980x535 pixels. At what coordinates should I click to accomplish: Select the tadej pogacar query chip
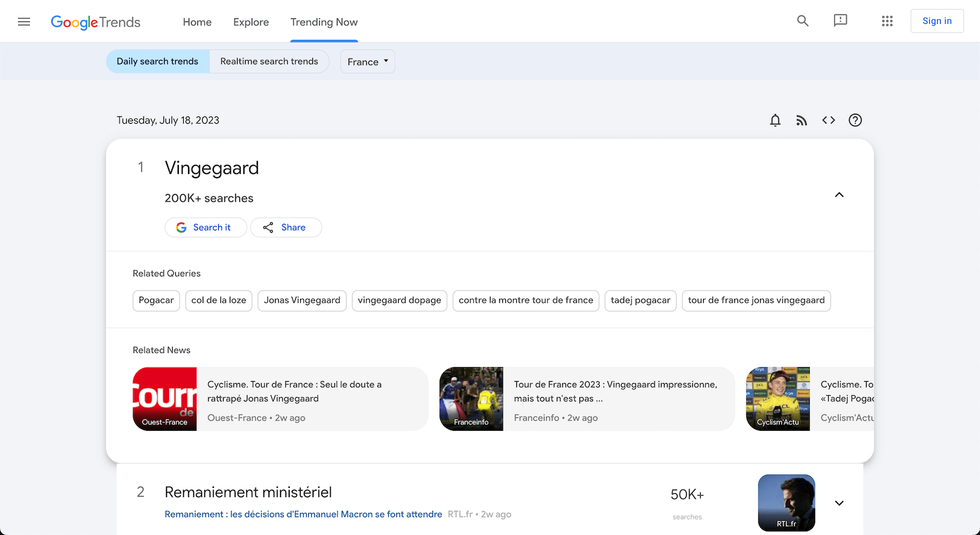[641, 300]
